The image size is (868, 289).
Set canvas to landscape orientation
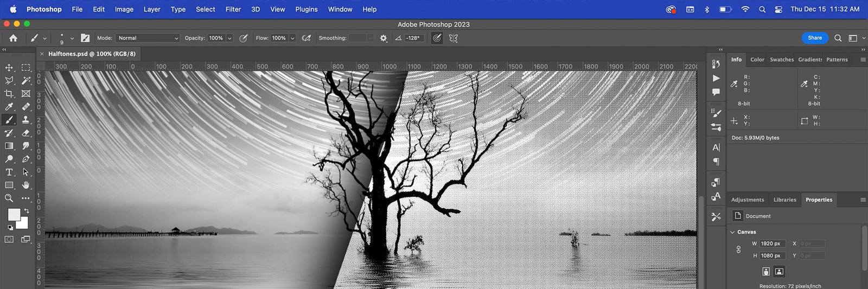tap(779, 271)
